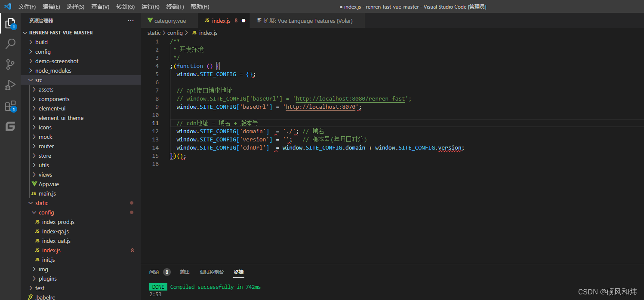Expand the demo-screenshot folder
This screenshot has width=644, height=300.
click(80, 61)
